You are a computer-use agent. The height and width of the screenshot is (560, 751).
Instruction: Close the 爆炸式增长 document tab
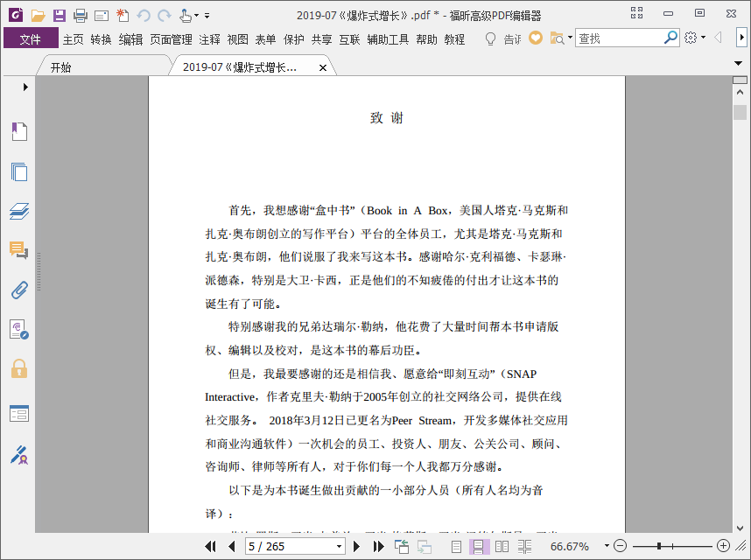[323, 68]
